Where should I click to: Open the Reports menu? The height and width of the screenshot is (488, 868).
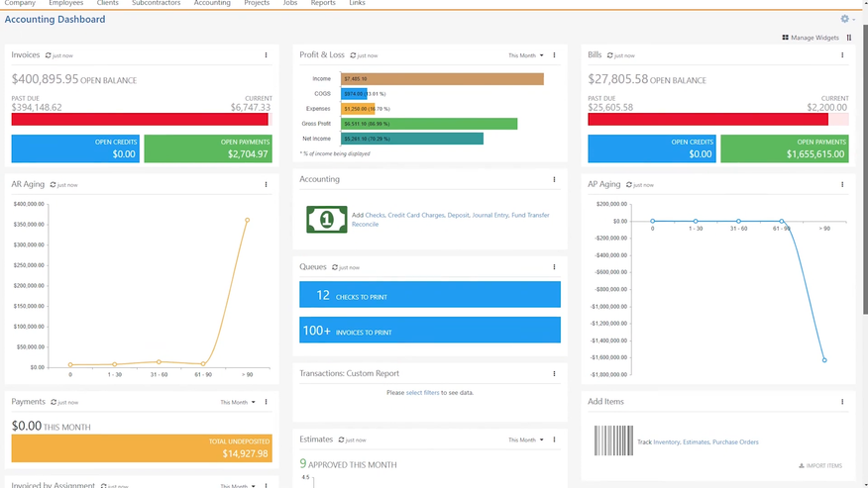[323, 4]
